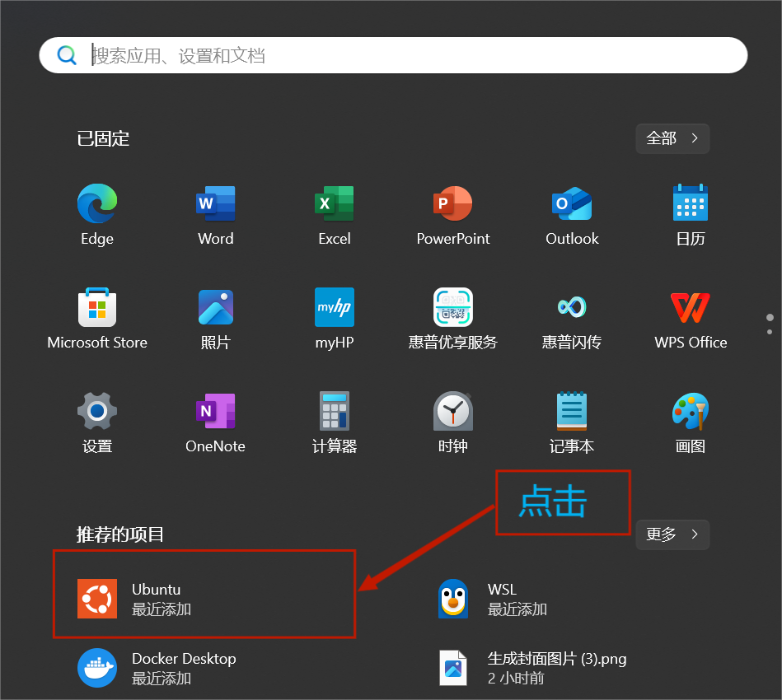Screen dimensions: 782x700
Task: Open Microsoft Store icon
Action: tap(97, 308)
